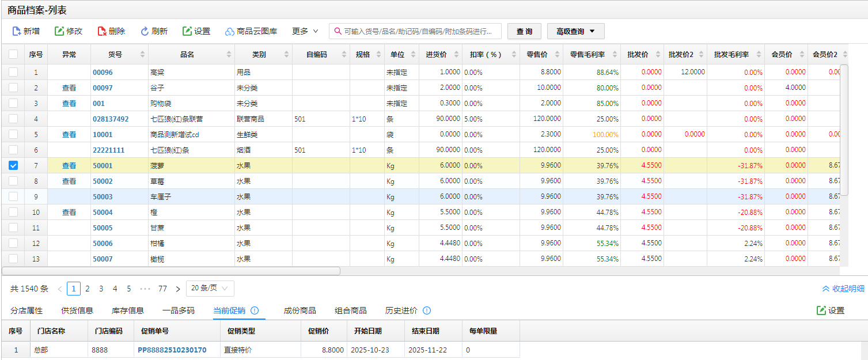Click info icon beside 当前促销 tab
868x360 pixels.
(255, 310)
